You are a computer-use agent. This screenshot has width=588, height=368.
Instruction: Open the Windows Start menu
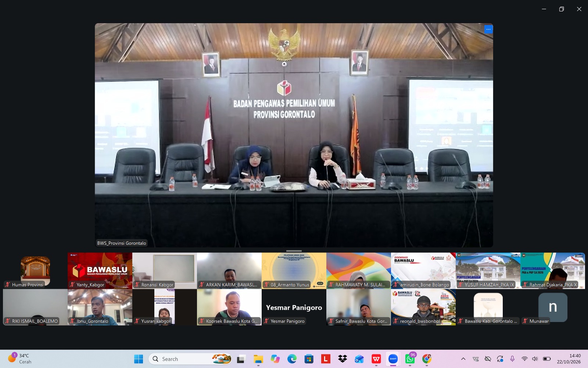(139, 359)
